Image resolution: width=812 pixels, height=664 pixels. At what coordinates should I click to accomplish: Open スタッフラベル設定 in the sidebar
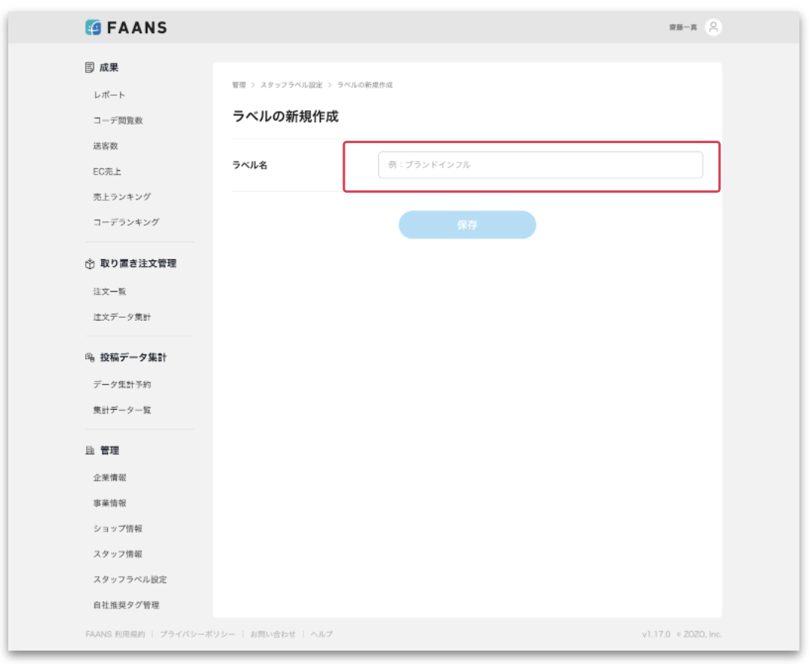coord(130,579)
